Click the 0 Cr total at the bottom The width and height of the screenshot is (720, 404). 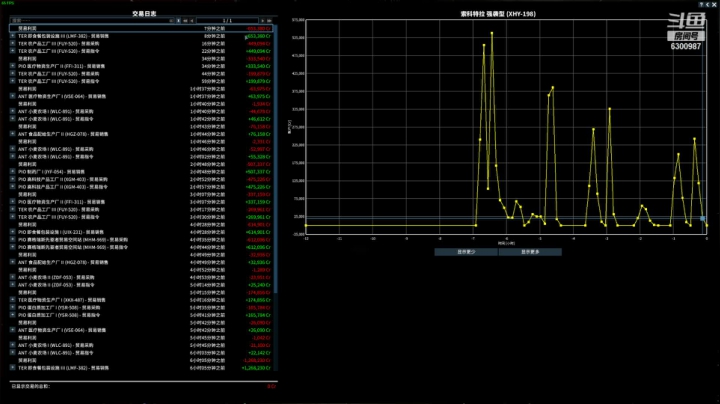[271, 387]
